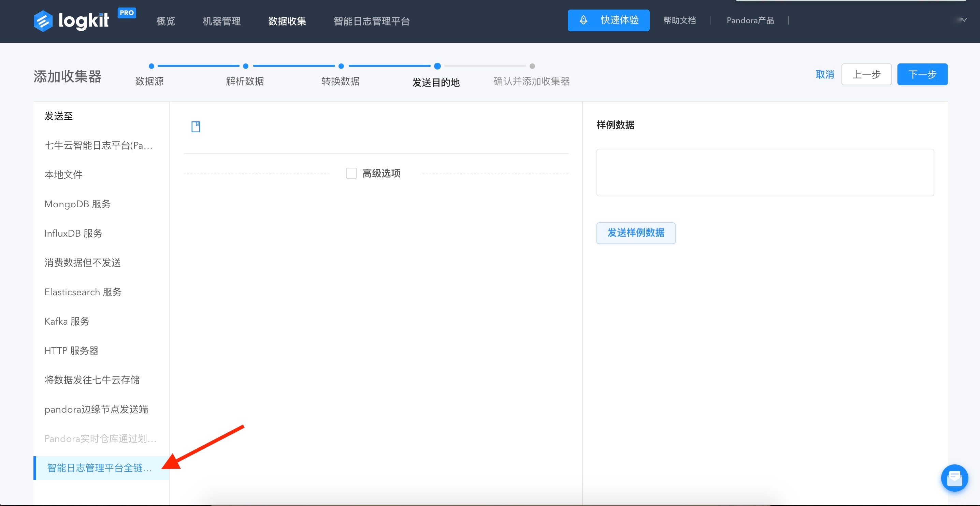Viewport: 980px width, 506px height.
Task: Go to the 数据源 step
Action: [149, 81]
